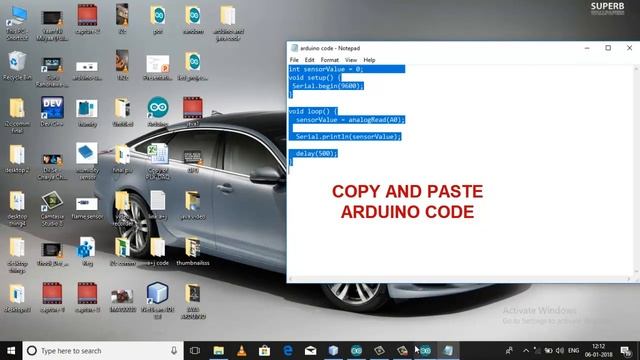Click the Notepad vertical scrollbar
The width and height of the screenshot is (640, 360).
pos(636,170)
